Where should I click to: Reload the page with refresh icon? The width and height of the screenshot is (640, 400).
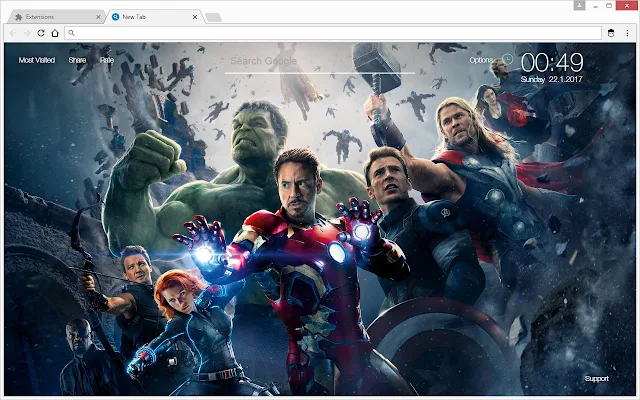(x=41, y=33)
